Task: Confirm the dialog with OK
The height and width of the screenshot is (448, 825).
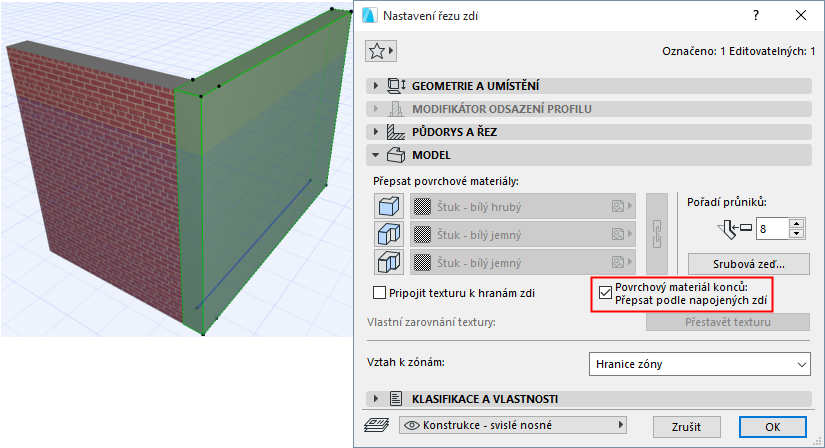Action: pyautogui.click(x=772, y=427)
